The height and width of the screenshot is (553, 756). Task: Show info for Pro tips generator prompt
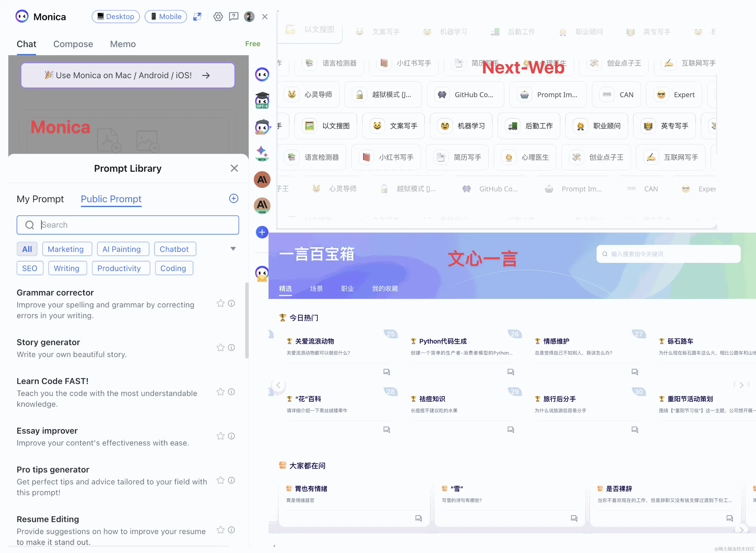tap(231, 480)
